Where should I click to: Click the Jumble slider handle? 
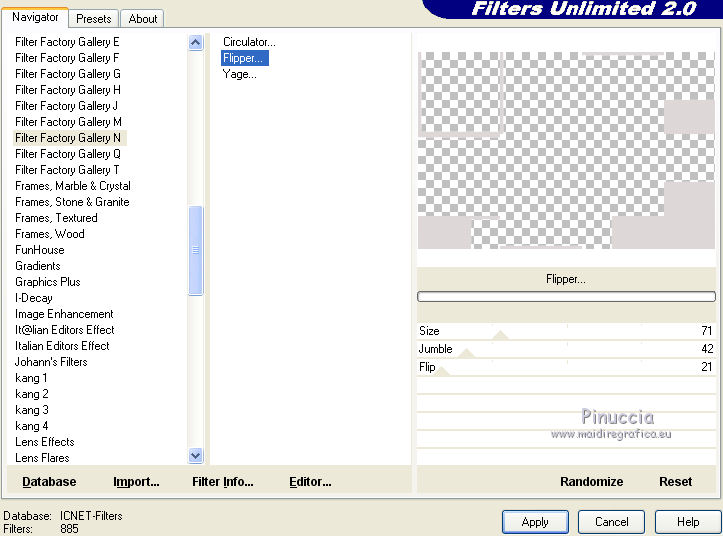coord(466,353)
